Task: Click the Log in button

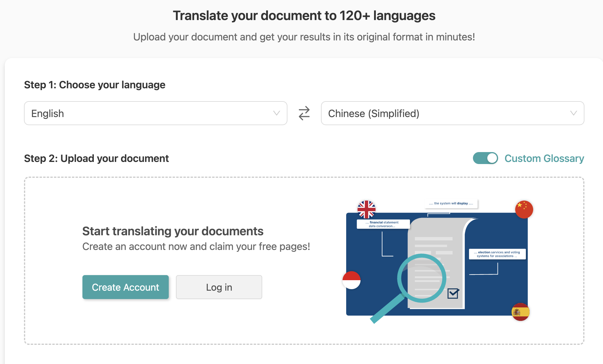Action: click(x=219, y=287)
